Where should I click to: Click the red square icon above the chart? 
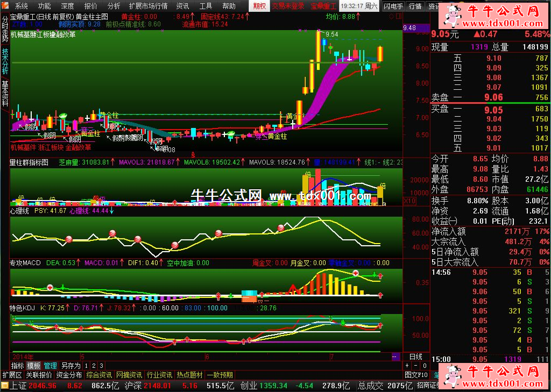[x=399, y=16]
